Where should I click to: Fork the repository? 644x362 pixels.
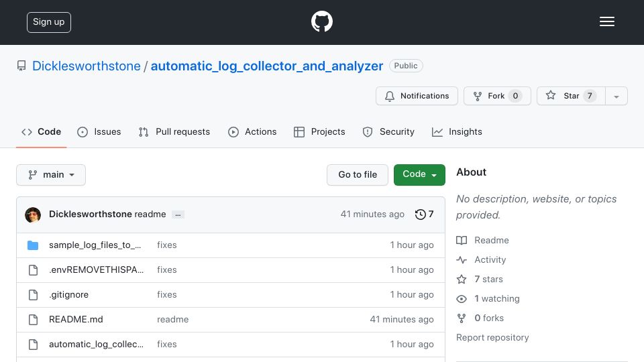coord(497,96)
